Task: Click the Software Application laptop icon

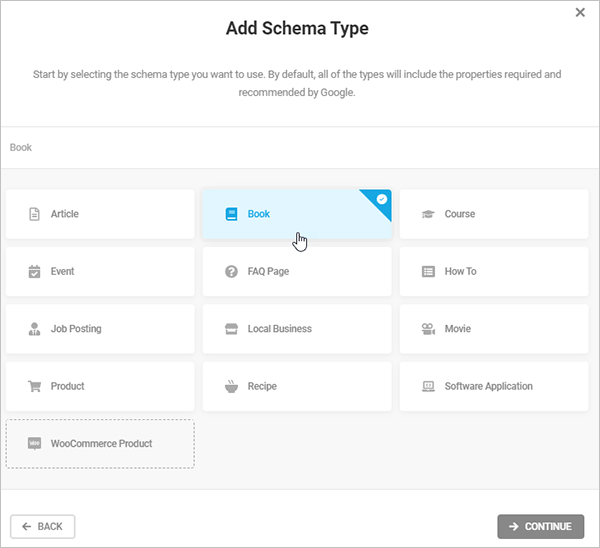Action: tap(428, 386)
